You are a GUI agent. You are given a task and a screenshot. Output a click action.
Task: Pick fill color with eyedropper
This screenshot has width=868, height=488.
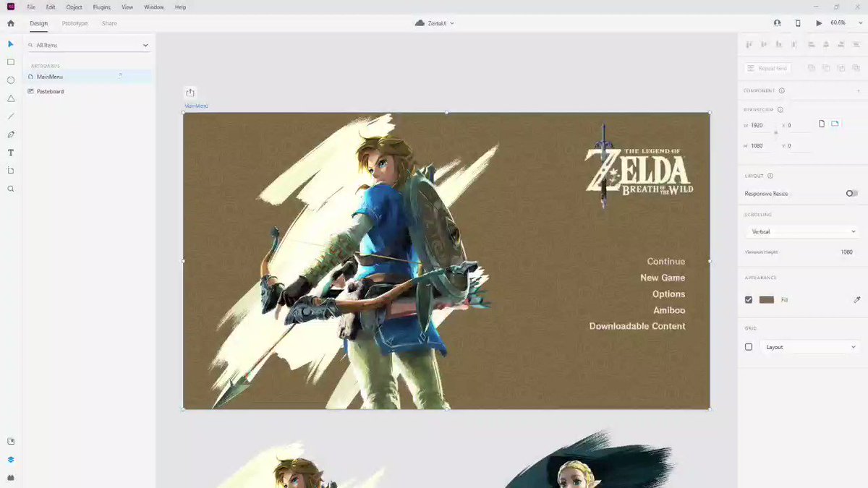(x=857, y=299)
